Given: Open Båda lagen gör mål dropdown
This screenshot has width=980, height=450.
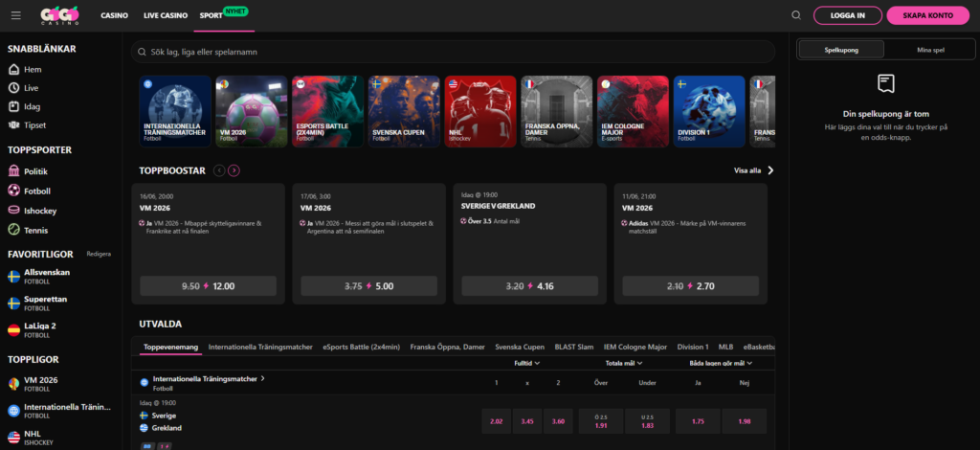Looking at the screenshot, I should pos(721,363).
